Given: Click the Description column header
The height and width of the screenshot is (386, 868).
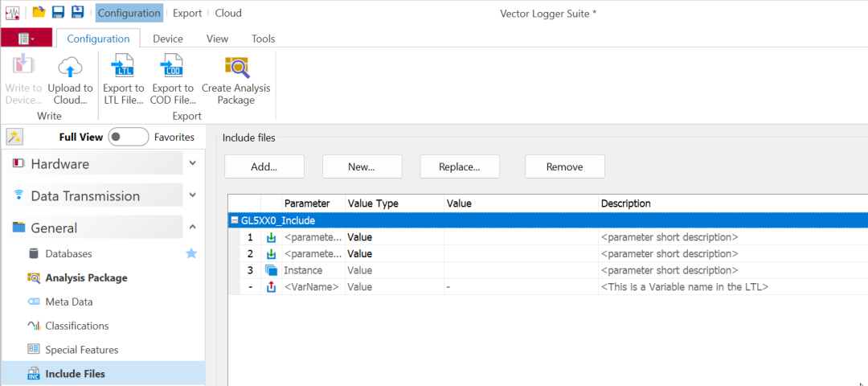Looking at the screenshot, I should tap(733, 203).
